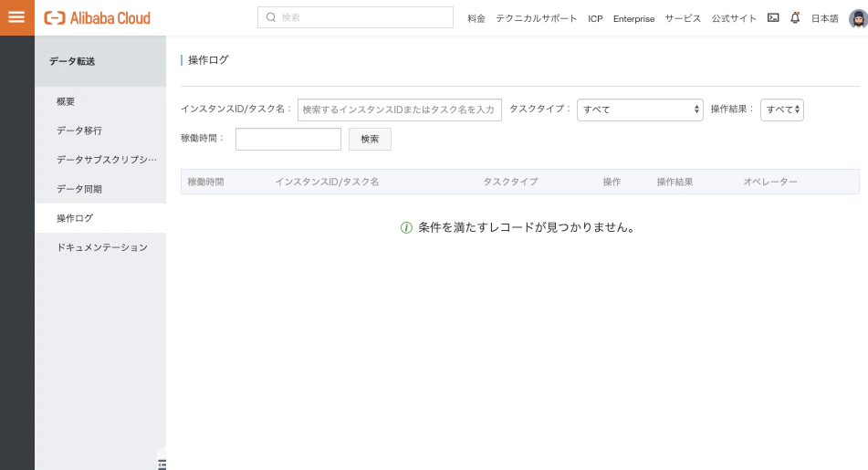Select データサブスクリプション in sidebar

click(x=100, y=160)
